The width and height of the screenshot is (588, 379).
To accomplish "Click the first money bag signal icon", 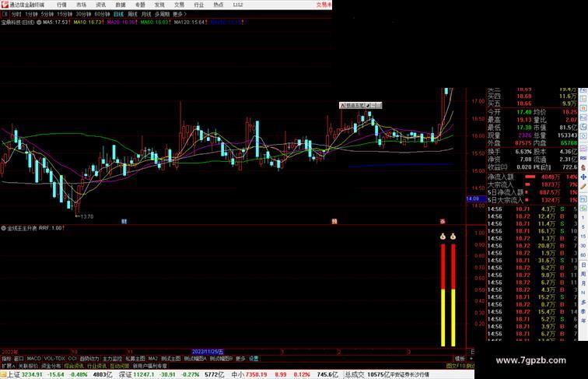I will (443, 237).
